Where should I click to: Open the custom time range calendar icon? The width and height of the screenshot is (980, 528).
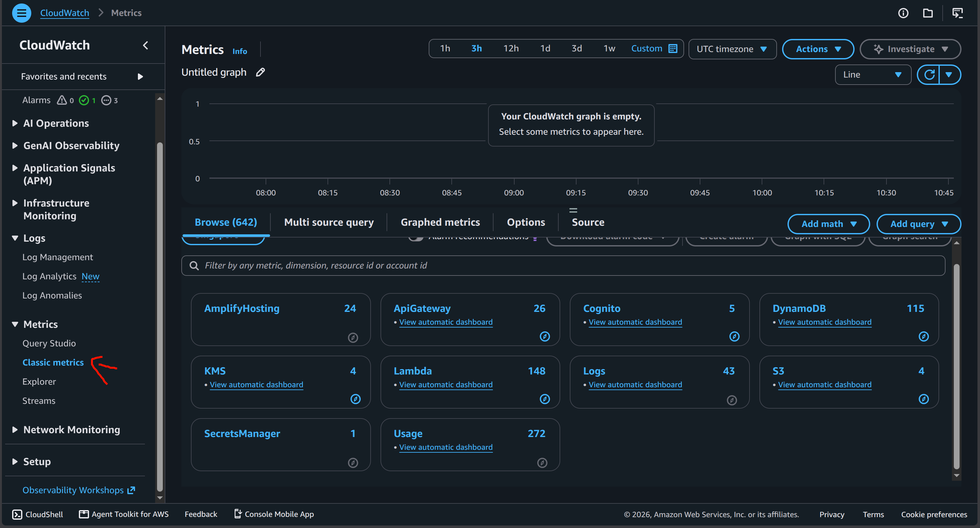click(673, 49)
